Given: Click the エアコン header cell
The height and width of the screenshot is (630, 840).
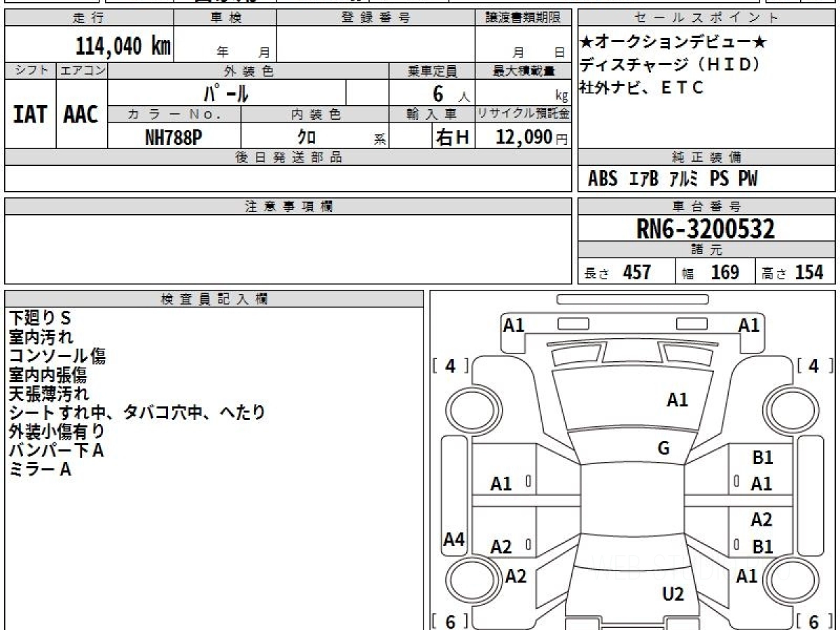Looking at the screenshot, I should [x=82, y=71].
